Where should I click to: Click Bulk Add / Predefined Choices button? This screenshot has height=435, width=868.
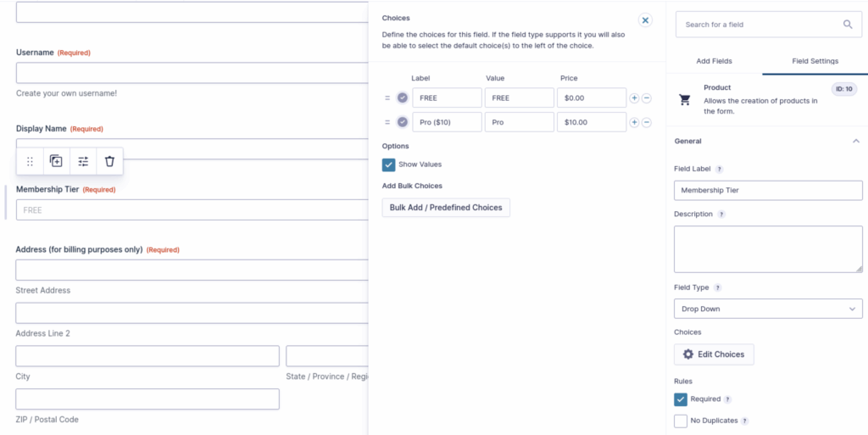point(446,208)
